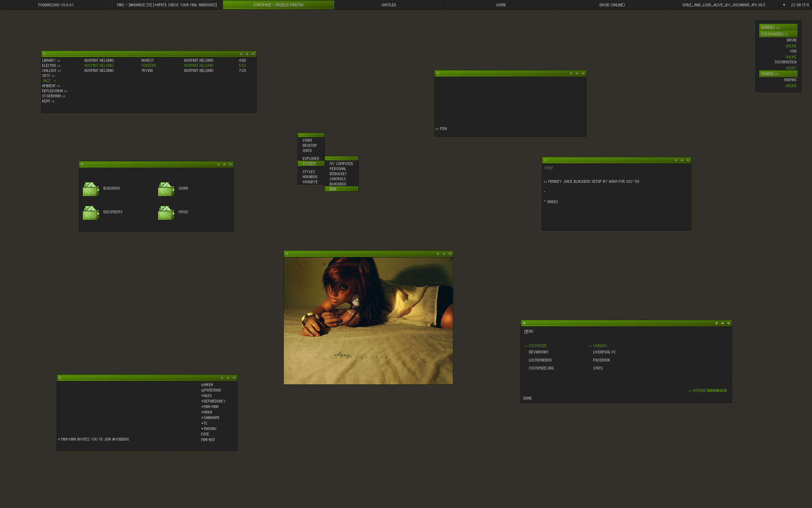
Task: Open the Blackbox folder icon
Action: coord(91,189)
